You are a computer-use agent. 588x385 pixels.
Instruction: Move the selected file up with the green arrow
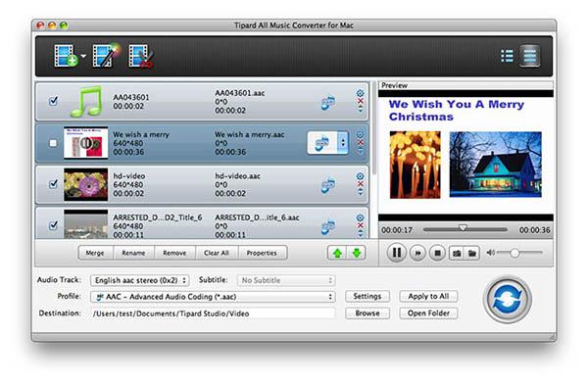(x=337, y=253)
